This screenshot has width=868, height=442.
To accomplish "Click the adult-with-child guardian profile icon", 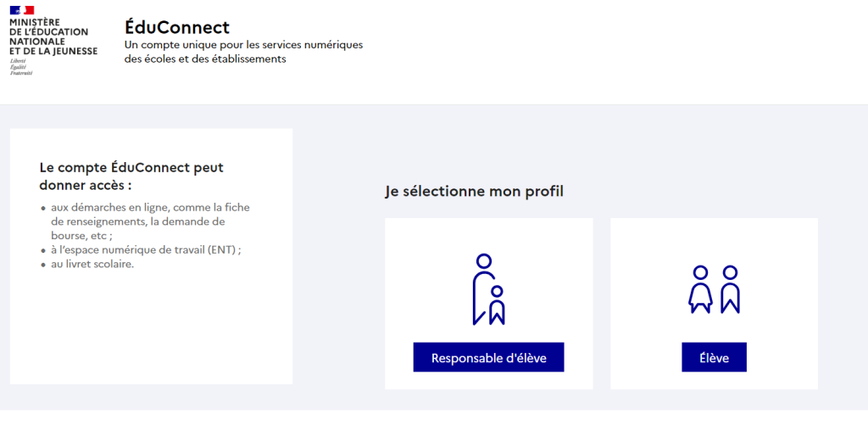I will (488, 289).
